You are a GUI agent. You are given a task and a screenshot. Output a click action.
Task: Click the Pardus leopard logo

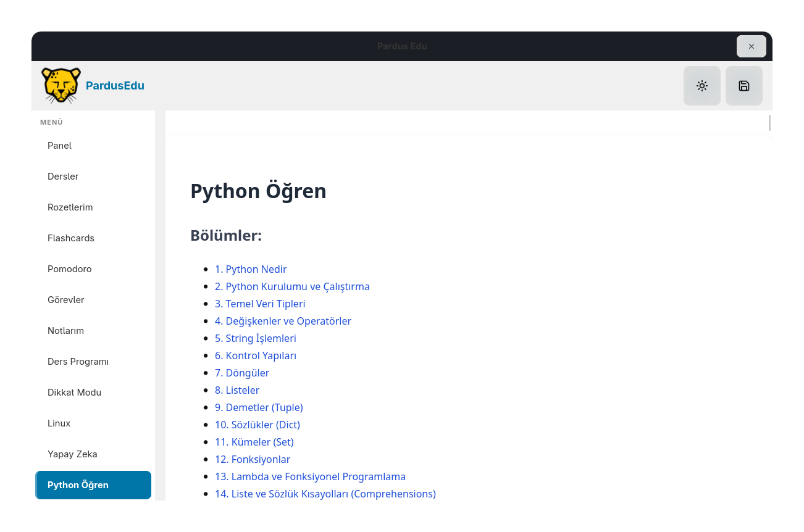tap(61, 85)
